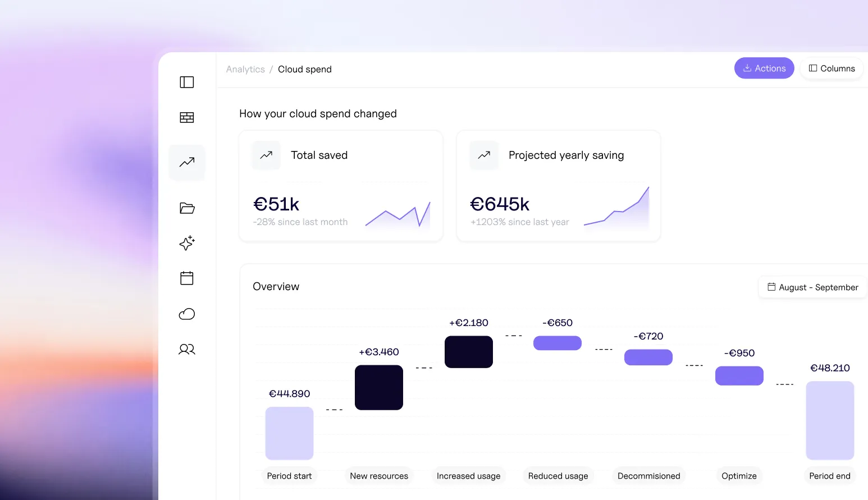
Task: Click the Actions button
Action: 764,68
